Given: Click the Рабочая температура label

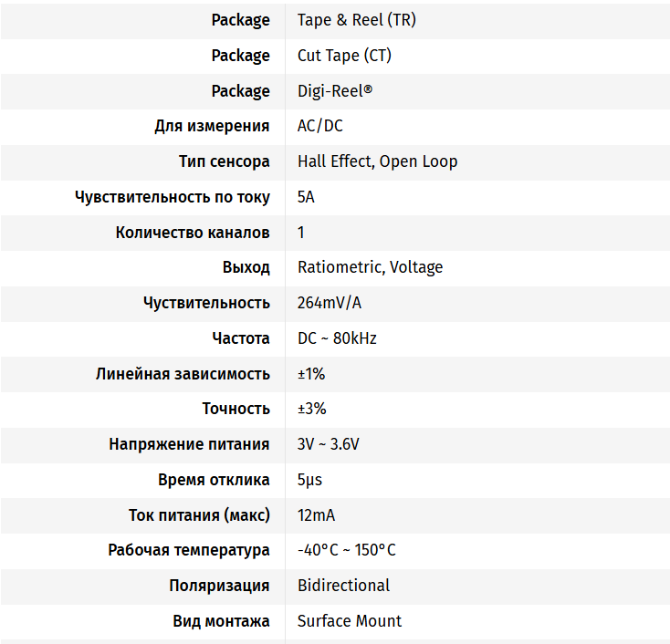Looking at the screenshot, I should (189, 550).
